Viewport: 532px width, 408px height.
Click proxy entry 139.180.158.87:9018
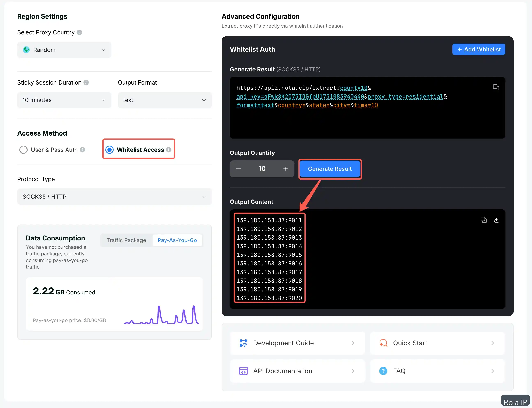(x=269, y=281)
